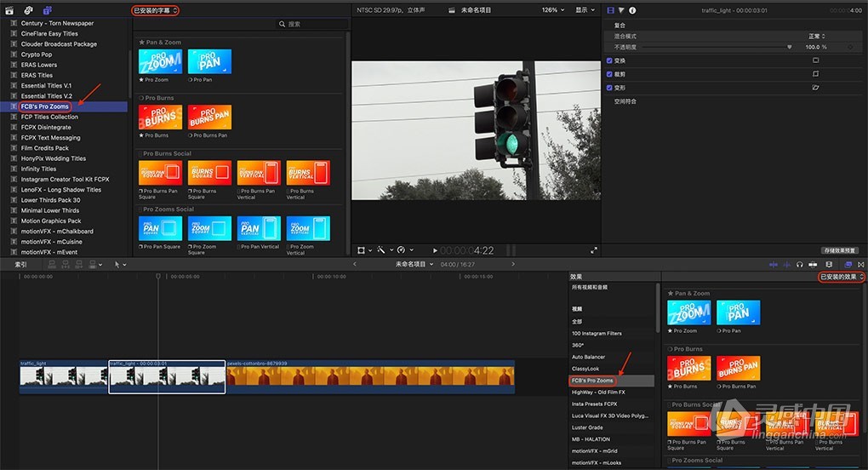Toggle the snapping icon
The width and height of the screenshot is (868, 470).
pos(813,265)
